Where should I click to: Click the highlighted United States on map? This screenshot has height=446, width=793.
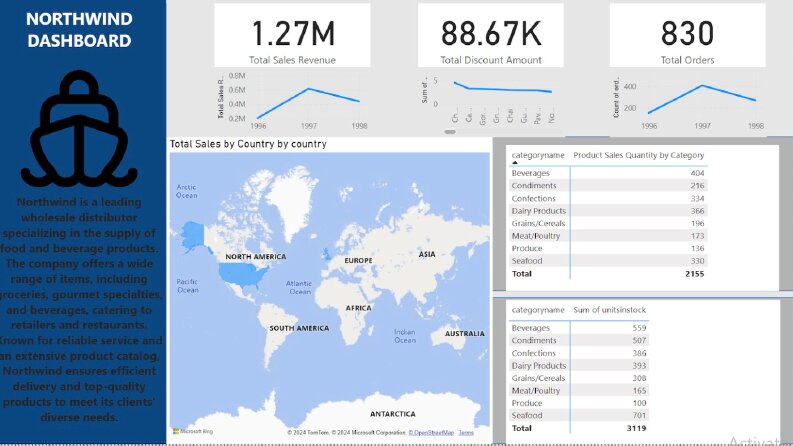pos(242,276)
